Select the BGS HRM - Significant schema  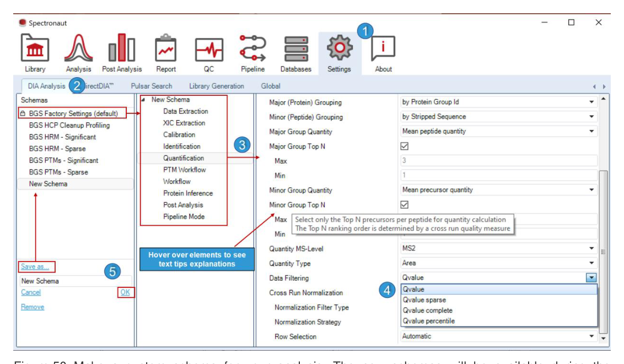(62, 137)
